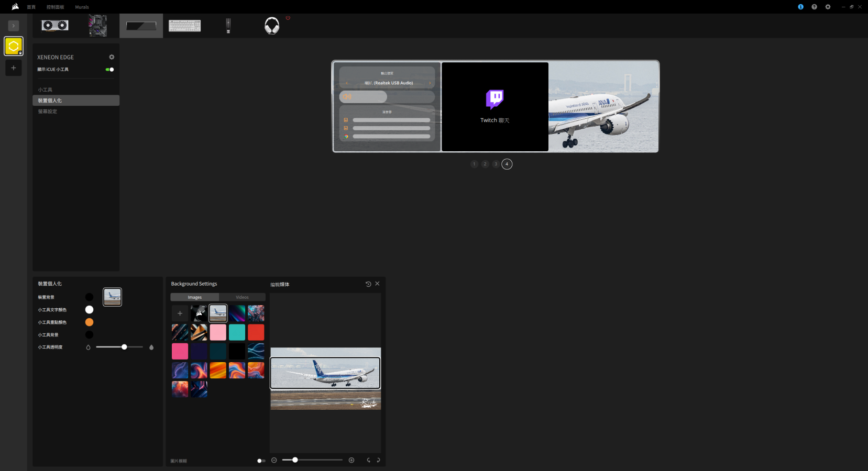Reset the media edit with the reset icon
This screenshot has height=471, width=868.
coord(368,284)
